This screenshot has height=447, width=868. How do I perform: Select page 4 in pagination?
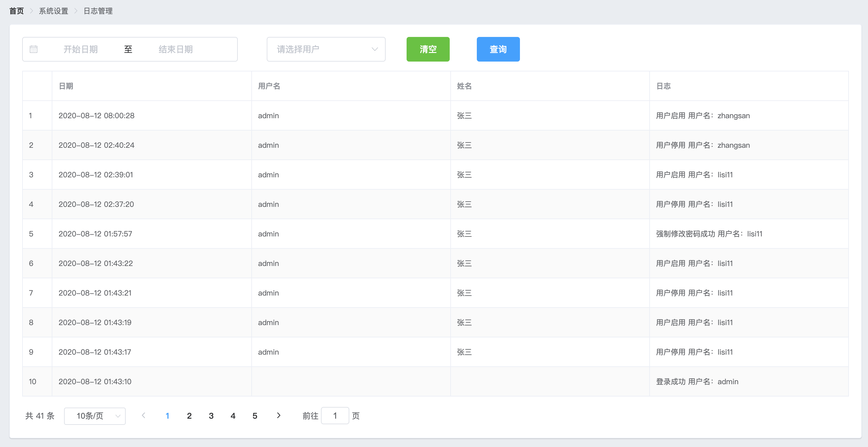pyautogui.click(x=233, y=415)
